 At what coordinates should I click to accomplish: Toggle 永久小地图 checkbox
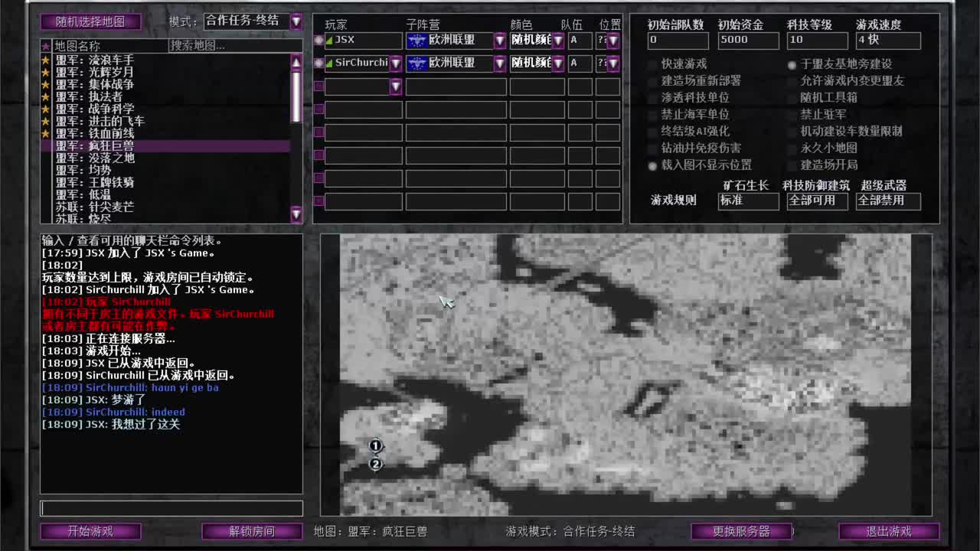coord(792,148)
